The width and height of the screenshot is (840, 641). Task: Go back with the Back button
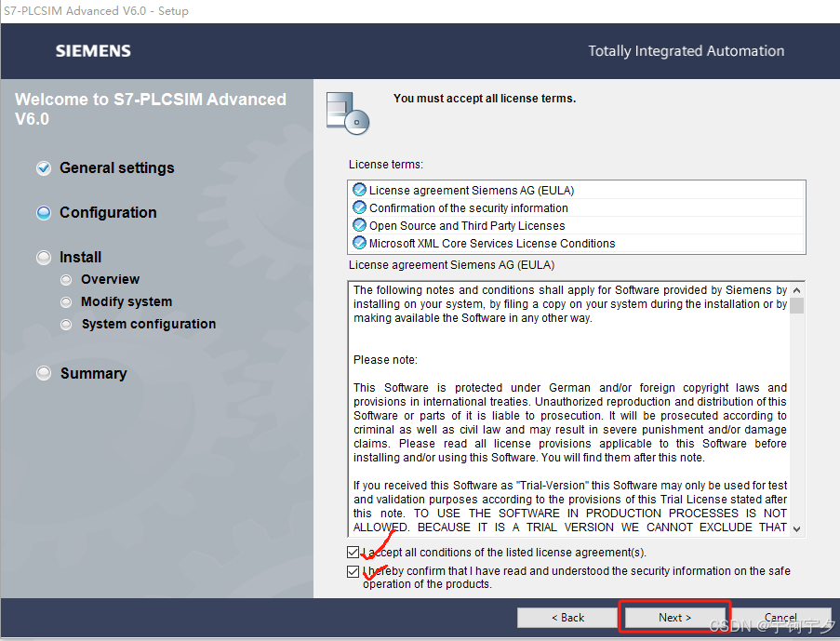click(x=567, y=618)
